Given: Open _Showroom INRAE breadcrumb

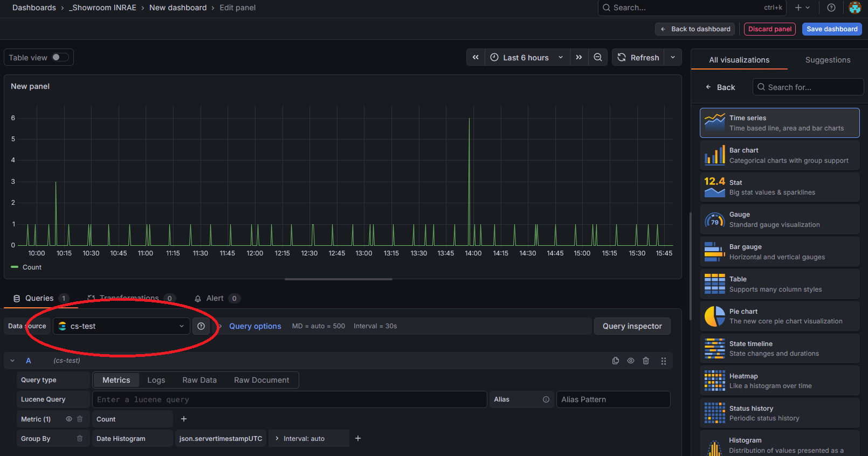Looking at the screenshot, I should [102, 8].
